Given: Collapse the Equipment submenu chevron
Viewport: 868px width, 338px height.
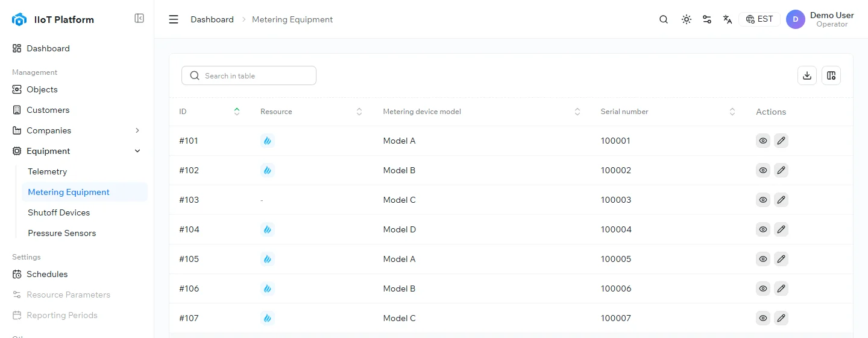Looking at the screenshot, I should (137, 151).
